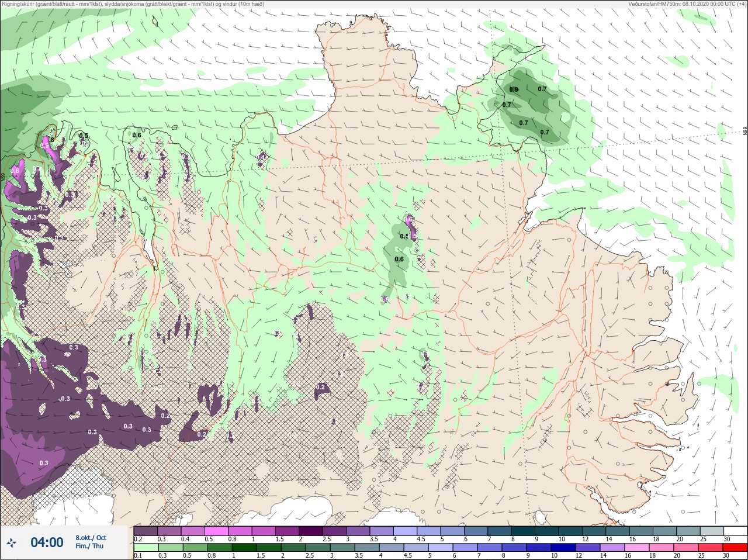Click the date text "8.okt./ Oct"
Viewport: 748px width, 560px height.
point(91,538)
